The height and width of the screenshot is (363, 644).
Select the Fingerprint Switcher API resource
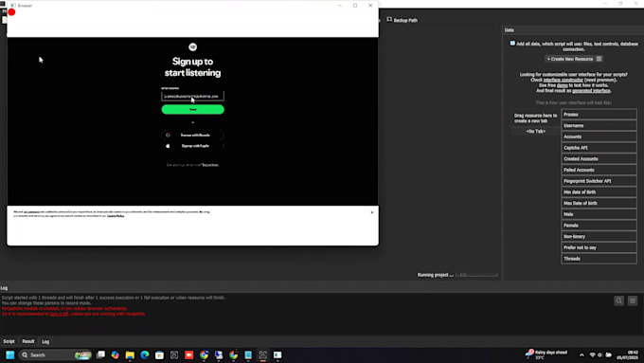coord(599,181)
